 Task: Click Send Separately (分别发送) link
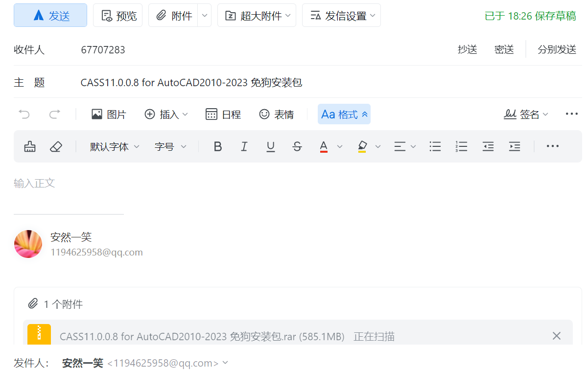(x=557, y=49)
